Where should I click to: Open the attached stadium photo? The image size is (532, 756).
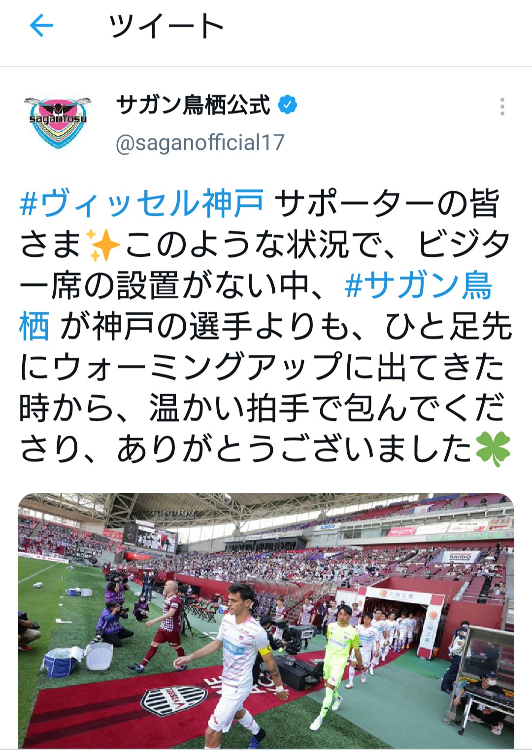click(266, 621)
